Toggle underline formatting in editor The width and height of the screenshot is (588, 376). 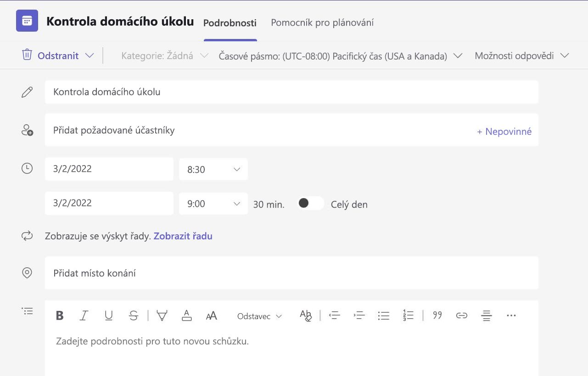coord(109,315)
